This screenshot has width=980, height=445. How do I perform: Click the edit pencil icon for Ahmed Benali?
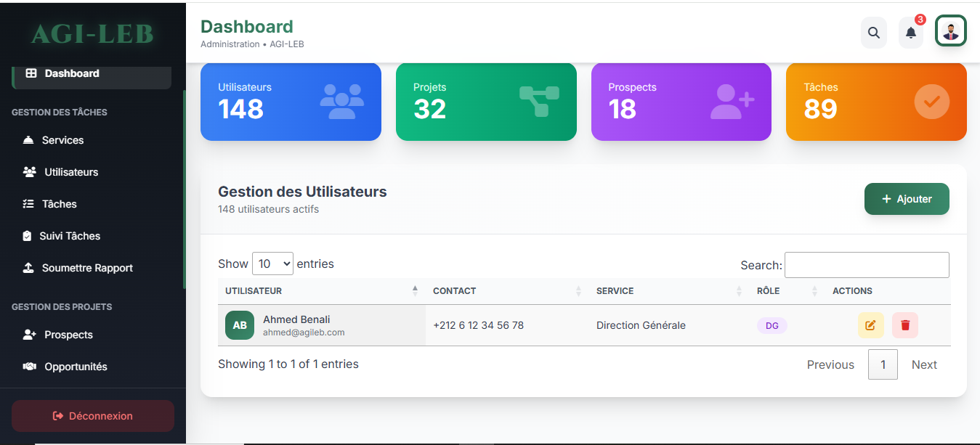(x=870, y=325)
